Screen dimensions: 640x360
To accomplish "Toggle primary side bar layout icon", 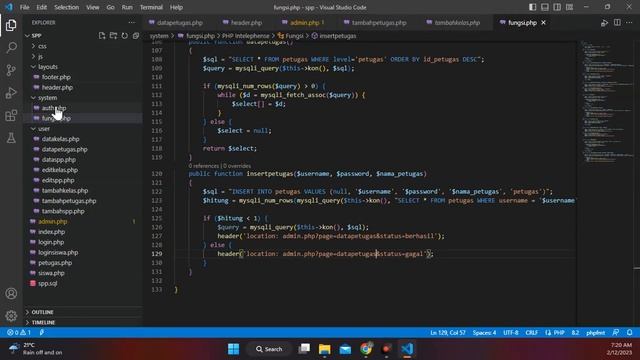I will pos(533,7).
